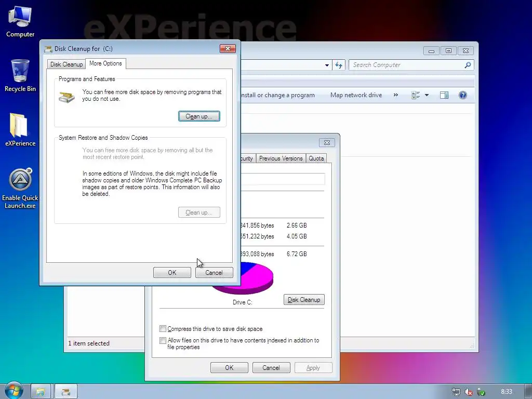Toggle the Explorer preview pane icon
This screenshot has width=532, height=399.
coord(444,95)
